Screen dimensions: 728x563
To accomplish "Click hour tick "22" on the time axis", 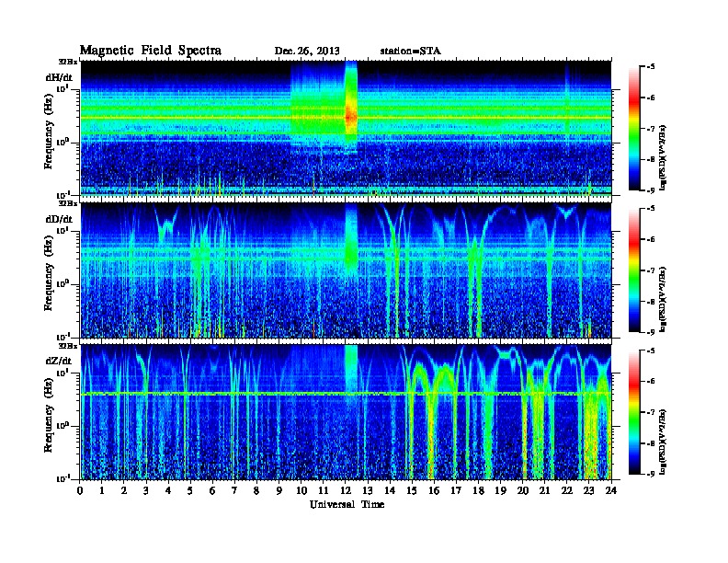I will tap(566, 490).
